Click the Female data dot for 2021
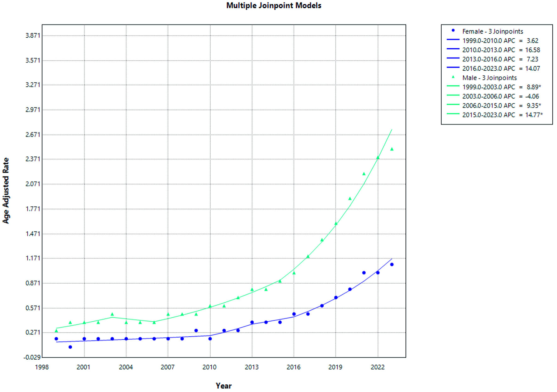 click(364, 273)
